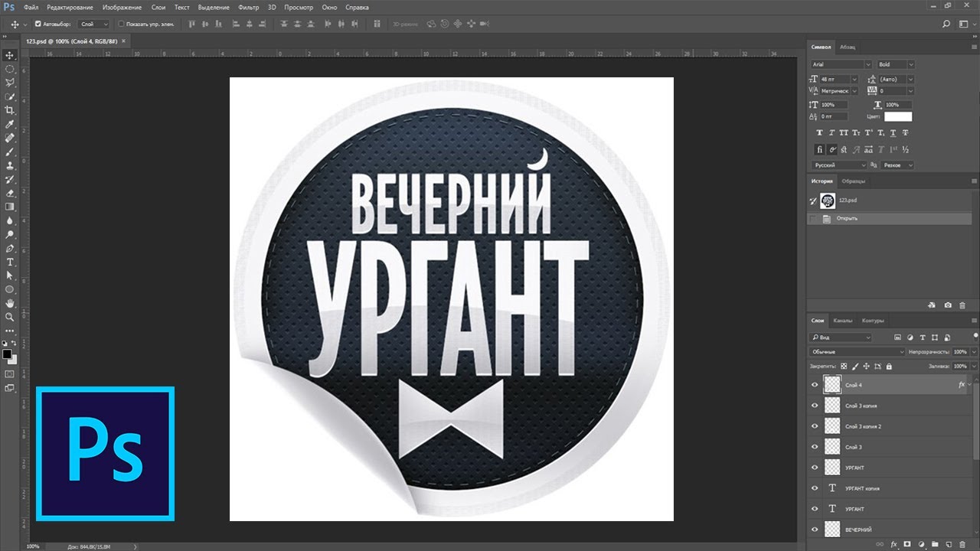Image resolution: width=980 pixels, height=551 pixels.
Task: Click the white text Цвет swatch
Action: pyautogui.click(x=898, y=116)
